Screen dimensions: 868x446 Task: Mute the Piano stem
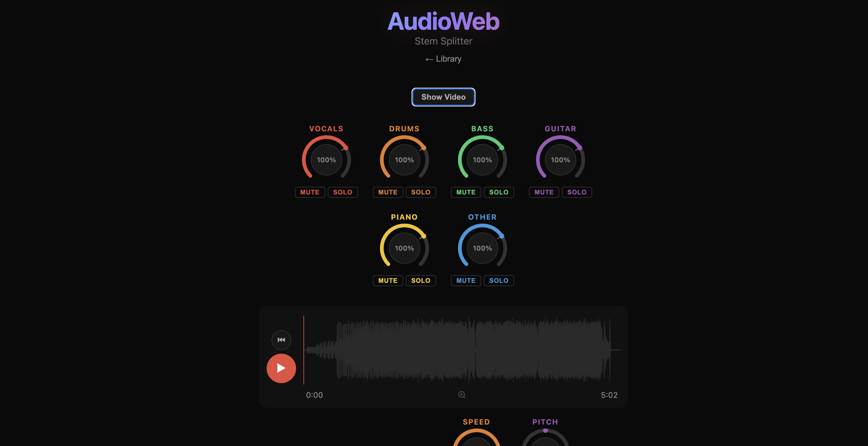pos(388,280)
